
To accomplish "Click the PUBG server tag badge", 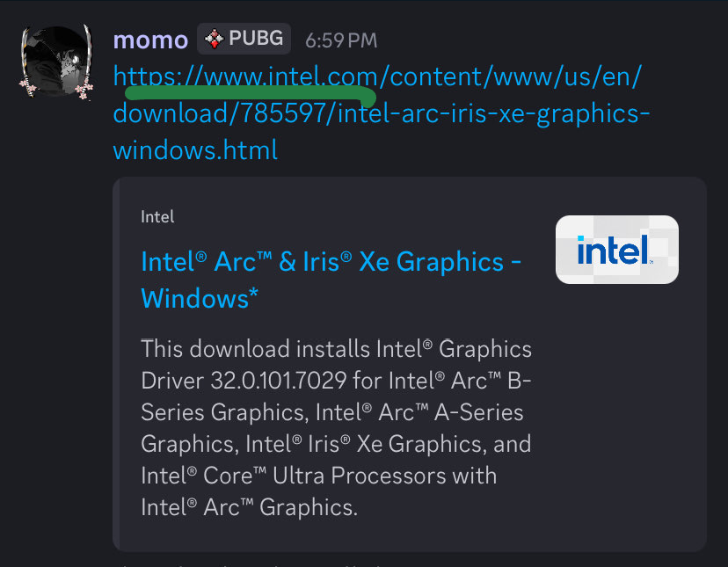I will [x=244, y=39].
